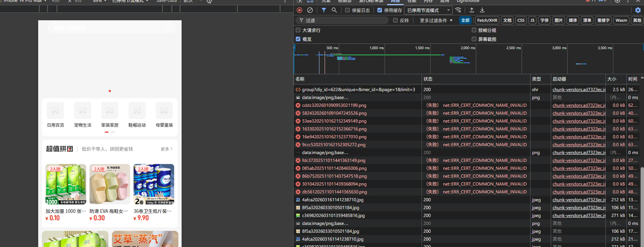Import HAR file with upload icon
644x247 pixels.
click(x=472, y=10)
